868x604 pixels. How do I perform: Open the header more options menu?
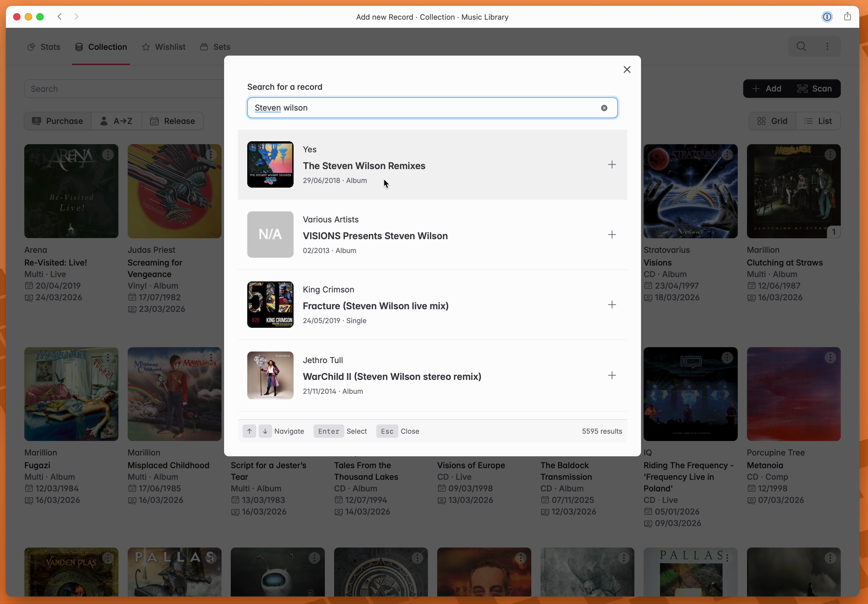click(x=827, y=47)
